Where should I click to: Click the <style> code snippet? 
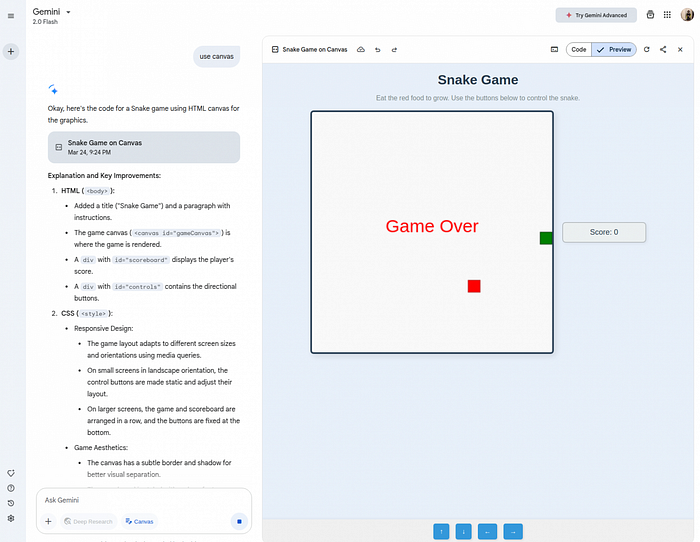[x=93, y=314]
